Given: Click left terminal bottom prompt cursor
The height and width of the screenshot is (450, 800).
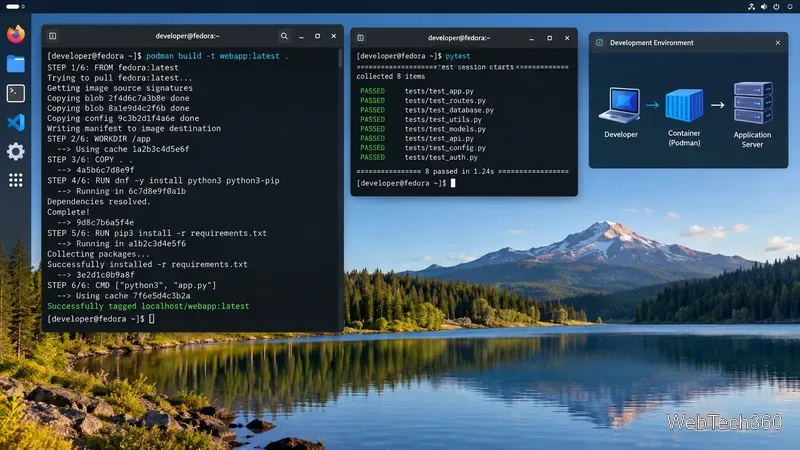Looking at the screenshot, I should pyautogui.click(x=152, y=319).
